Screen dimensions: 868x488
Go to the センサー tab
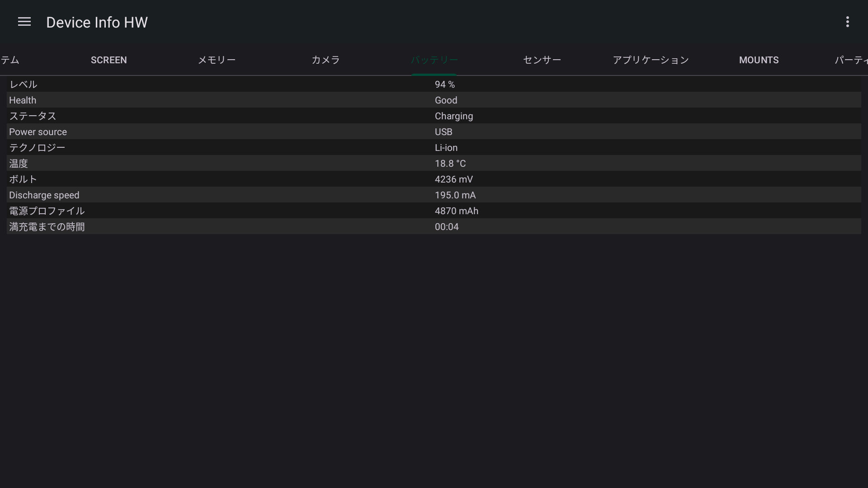542,60
